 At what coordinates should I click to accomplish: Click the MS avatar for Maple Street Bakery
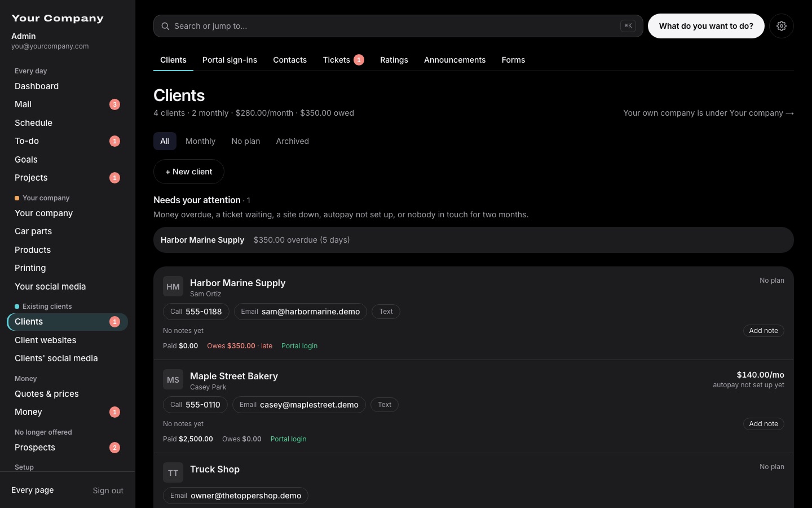click(x=173, y=380)
